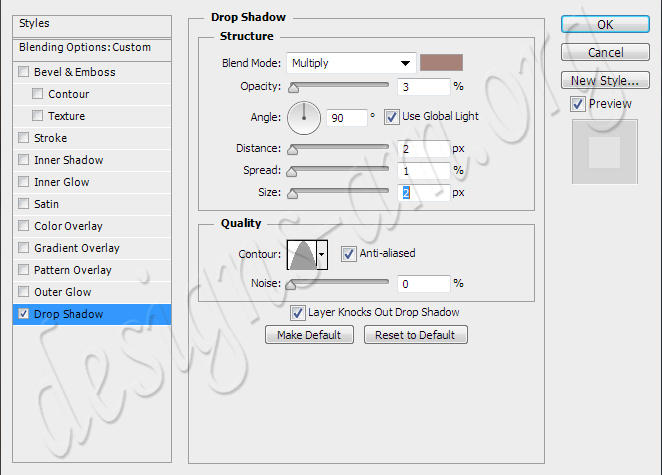Tick the Contour effect checkbox
Screen dimensions: 662x475
coord(38,94)
